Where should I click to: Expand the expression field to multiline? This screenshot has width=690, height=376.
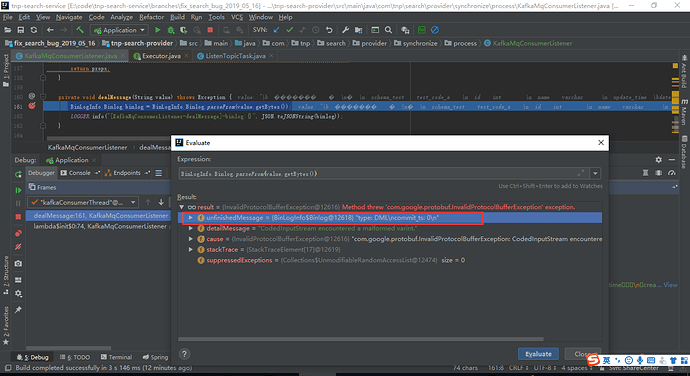(581, 173)
